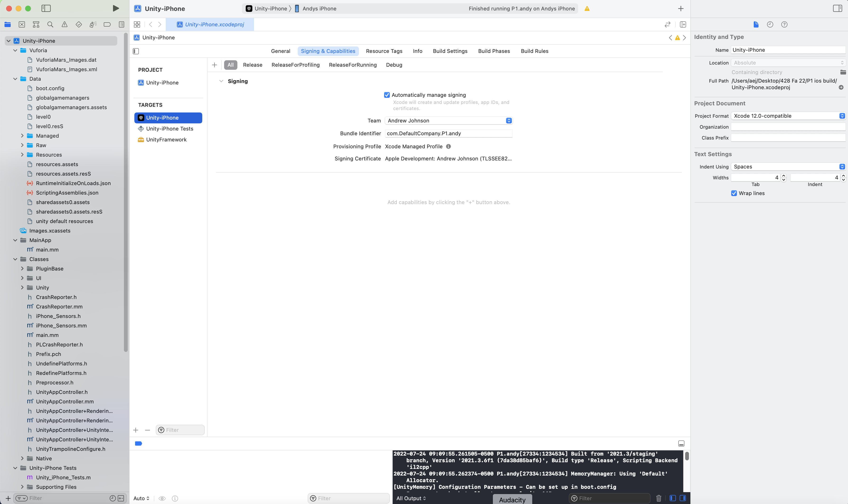The width and height of the screenshot is (848, 504).
Task: Open Indent Using Spaces dropdown
Action: (x=788, y=167)
